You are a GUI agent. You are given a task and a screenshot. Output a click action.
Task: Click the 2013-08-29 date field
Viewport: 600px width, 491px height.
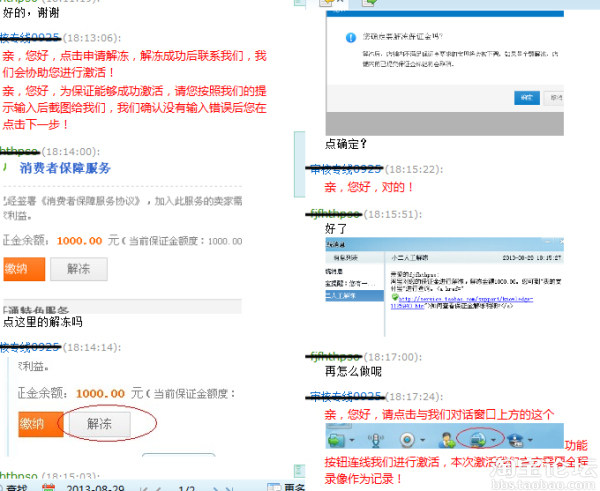pyautogui.click(x=95, y=488)
